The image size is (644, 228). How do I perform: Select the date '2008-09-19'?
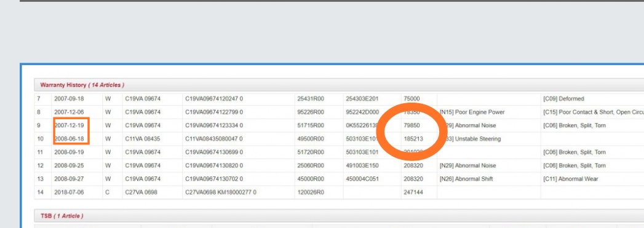tap(69, 152)
